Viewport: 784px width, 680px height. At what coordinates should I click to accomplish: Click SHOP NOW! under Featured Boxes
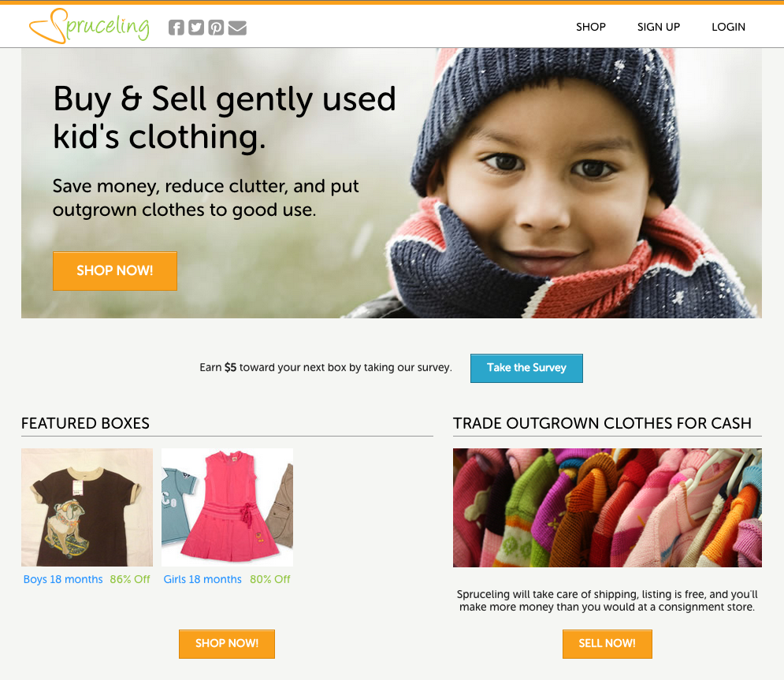point(227,644)
